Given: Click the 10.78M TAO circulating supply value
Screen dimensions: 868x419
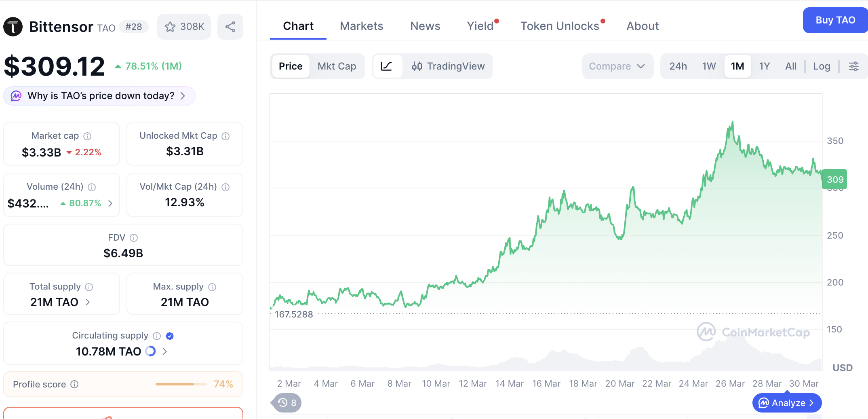Looking at the screenshot, I should [x=108, y=351].
